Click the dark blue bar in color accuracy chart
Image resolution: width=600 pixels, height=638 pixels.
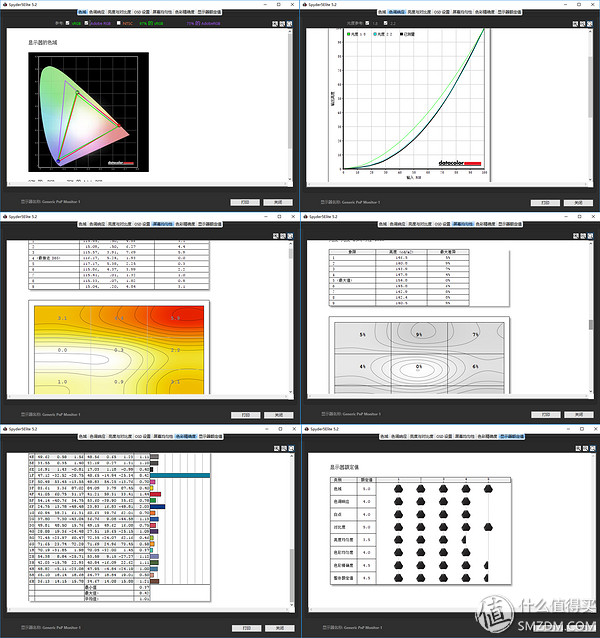[x=158, y=507]
